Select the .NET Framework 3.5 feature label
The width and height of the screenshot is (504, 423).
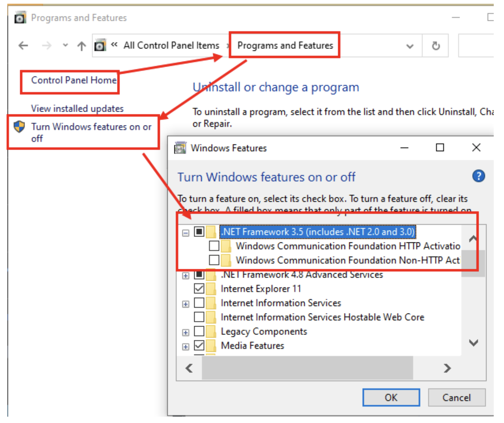click(x=318, y=232)
